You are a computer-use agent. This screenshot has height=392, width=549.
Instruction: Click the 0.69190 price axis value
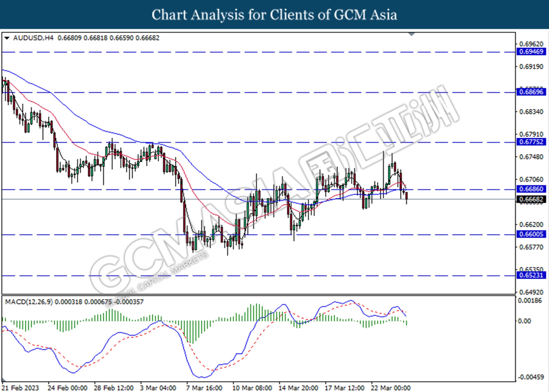point(531,67)
